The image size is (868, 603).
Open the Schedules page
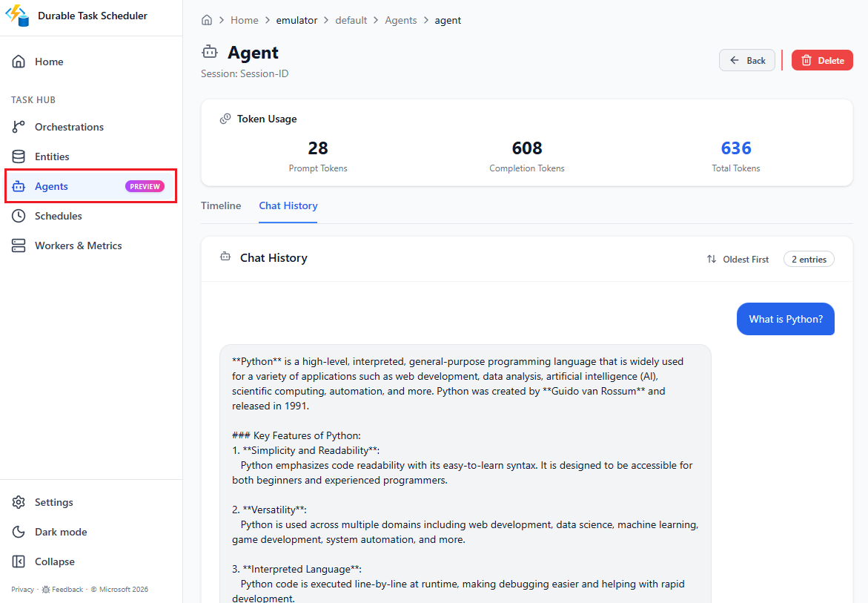click(x=90, y=216)
